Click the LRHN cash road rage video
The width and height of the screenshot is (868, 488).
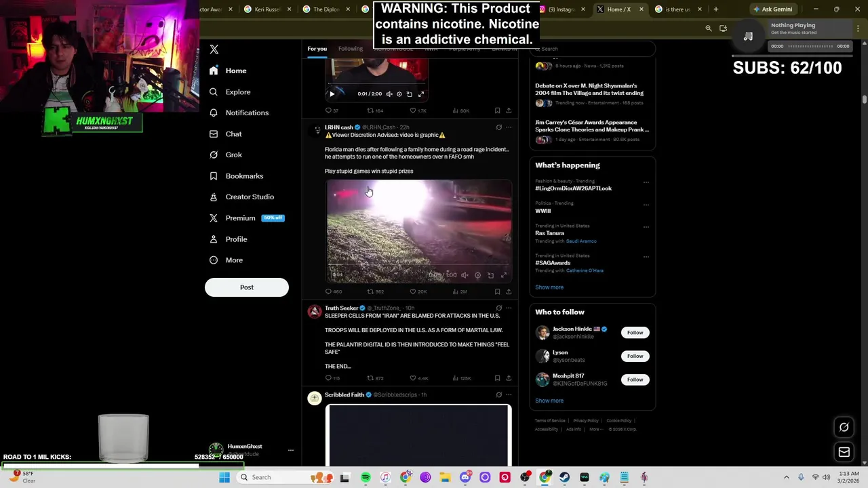(x=418, y=230)
